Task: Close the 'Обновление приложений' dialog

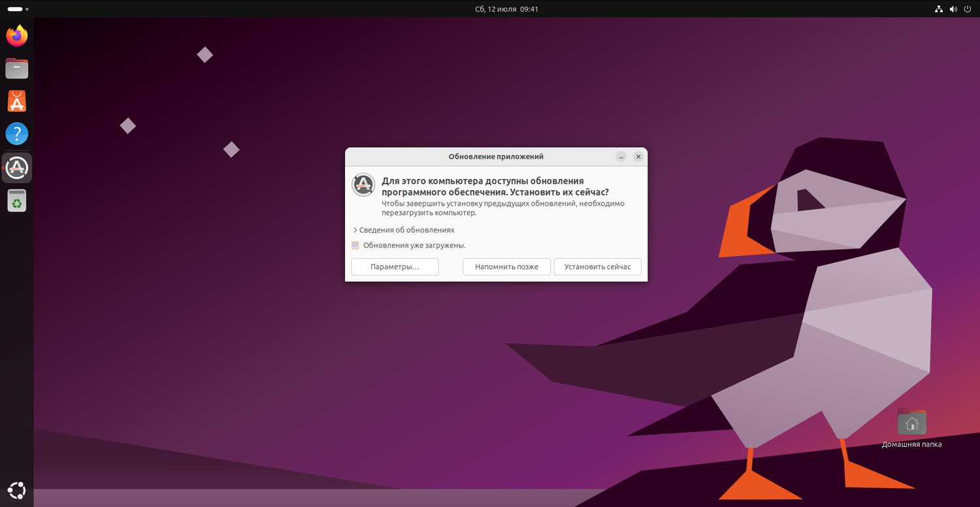Action: (x=638, y=157)
